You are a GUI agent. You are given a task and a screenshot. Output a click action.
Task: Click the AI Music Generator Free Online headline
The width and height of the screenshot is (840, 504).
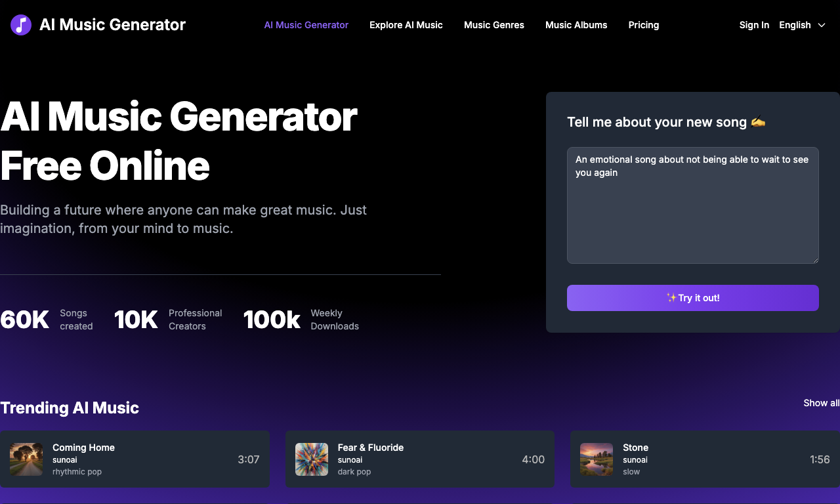coord(178,141)
